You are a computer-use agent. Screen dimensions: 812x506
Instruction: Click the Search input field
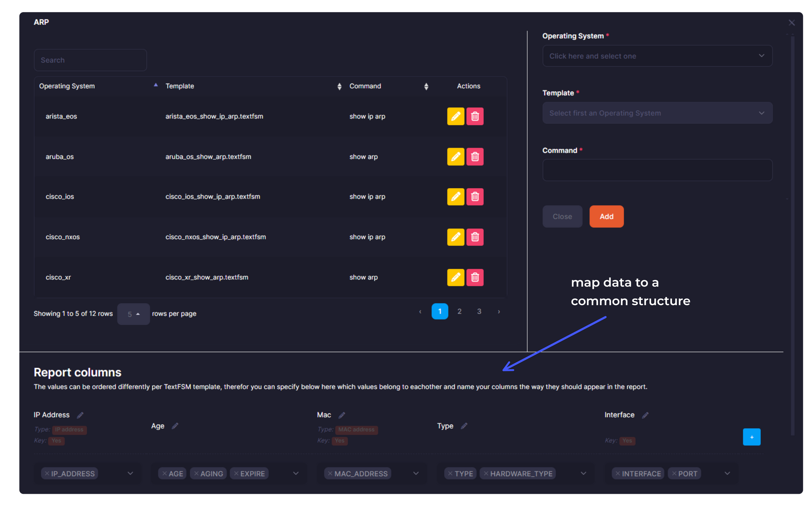tap(91, 60)
